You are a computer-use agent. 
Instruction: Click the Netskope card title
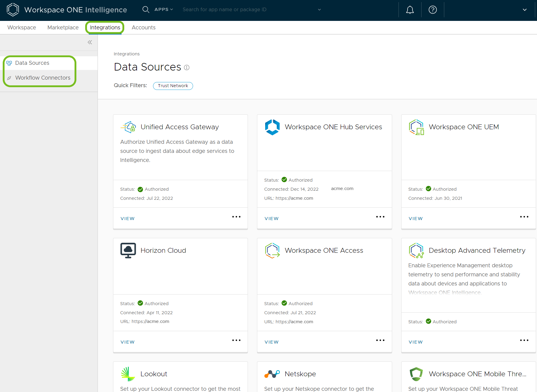tap(300, 374)
